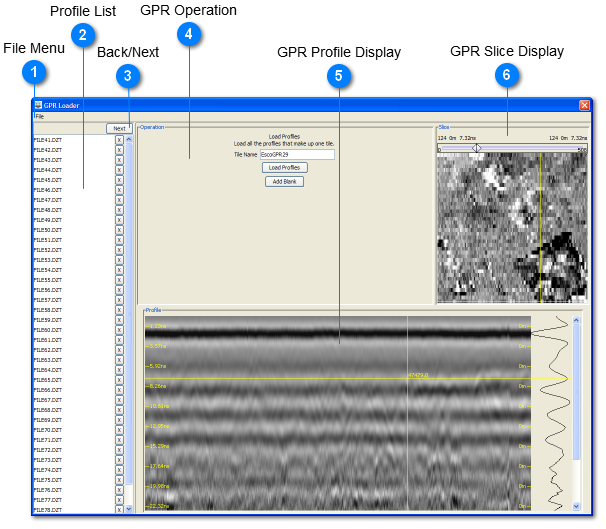The width and height of the screenshot is (606, 529).
Task: Remove FILE48.DZT with its X button
Action: click(119, 210)
